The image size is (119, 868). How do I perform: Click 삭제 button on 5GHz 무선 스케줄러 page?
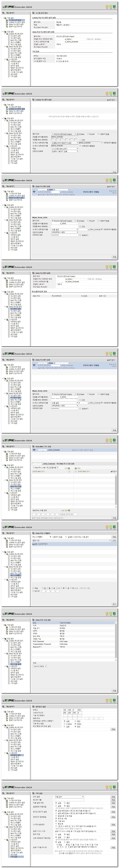click(x=114, y=540)
